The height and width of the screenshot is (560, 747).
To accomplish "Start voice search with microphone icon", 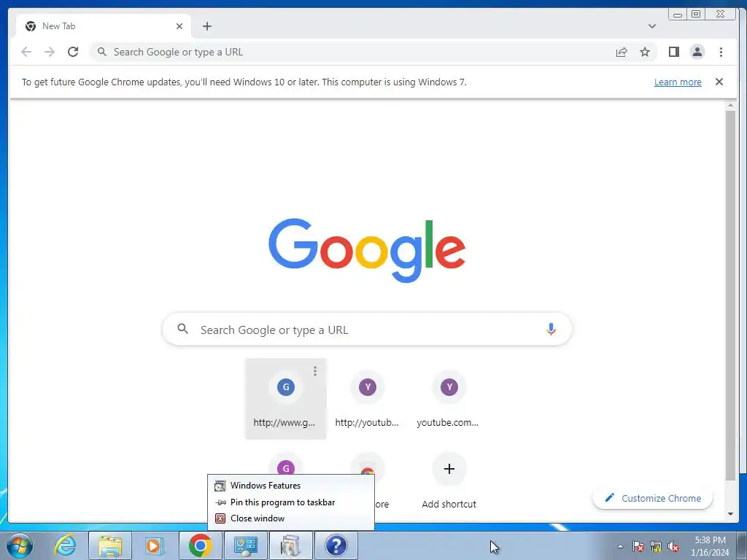I will (551, 329).
